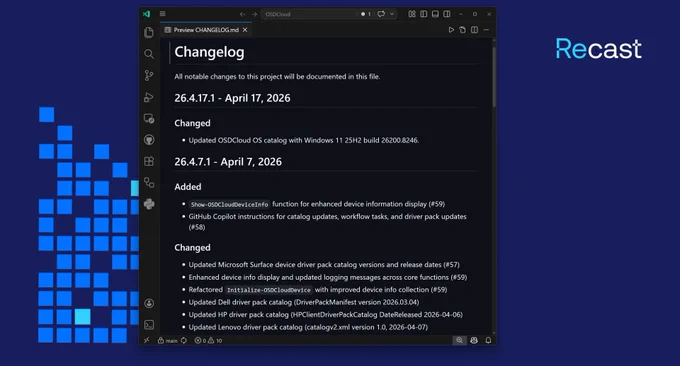Open Copilot status in status bar

click(x=474, y=340)
